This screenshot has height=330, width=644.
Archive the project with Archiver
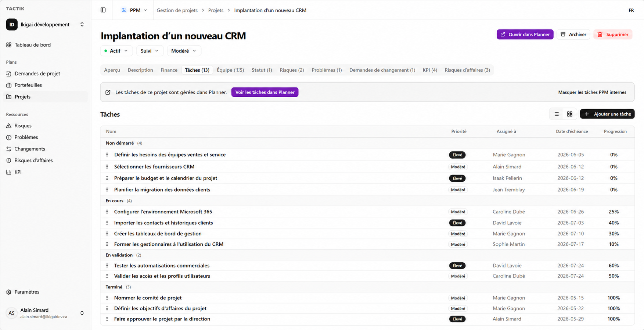coord(573,35)
